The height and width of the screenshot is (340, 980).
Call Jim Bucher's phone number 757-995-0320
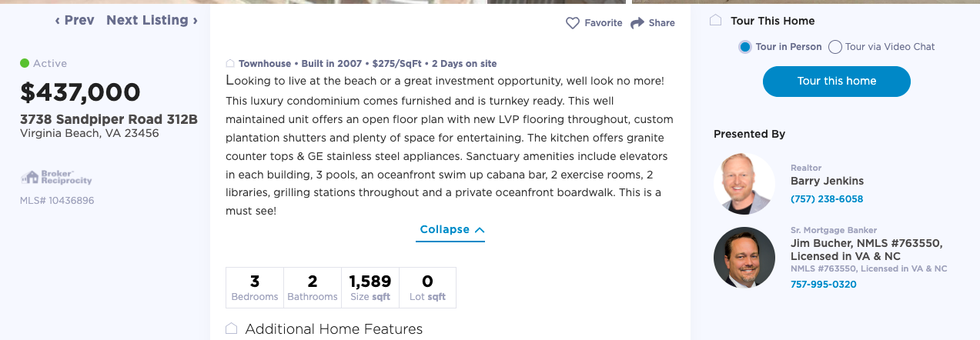tap(823, 285)
